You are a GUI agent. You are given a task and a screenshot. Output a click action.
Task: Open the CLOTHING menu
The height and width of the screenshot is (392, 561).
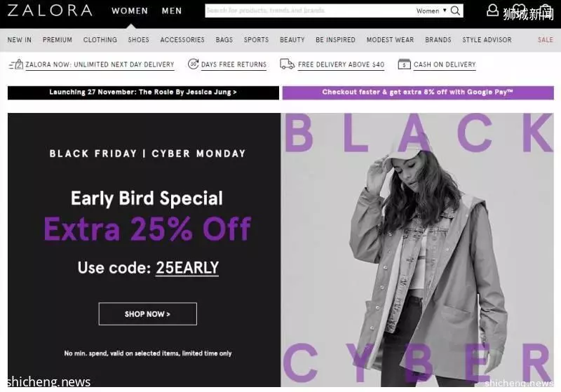(x=100, y=40)
